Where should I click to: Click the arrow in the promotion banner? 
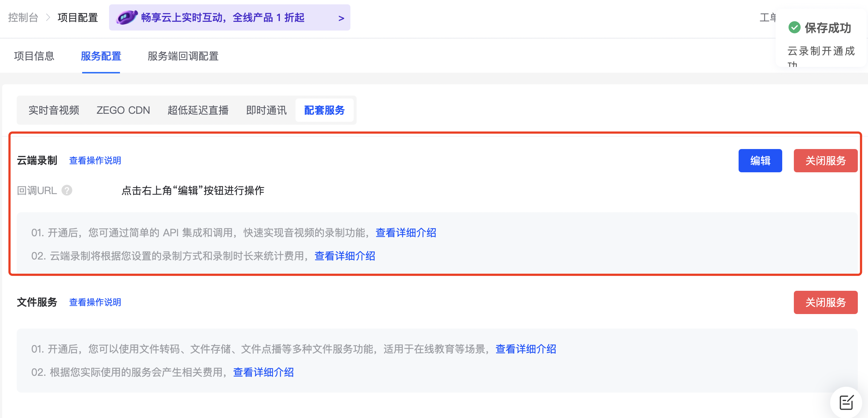[x=341, y=18]
